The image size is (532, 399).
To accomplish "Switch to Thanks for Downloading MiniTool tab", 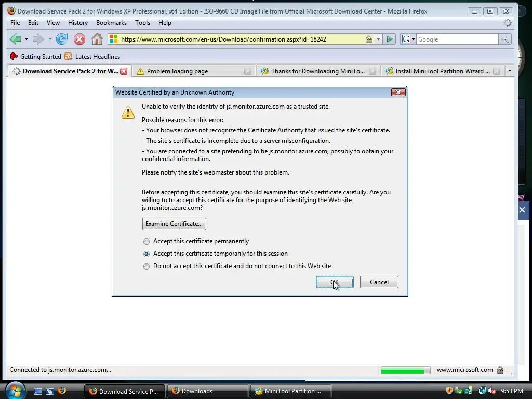I will [x=318, y=71].
